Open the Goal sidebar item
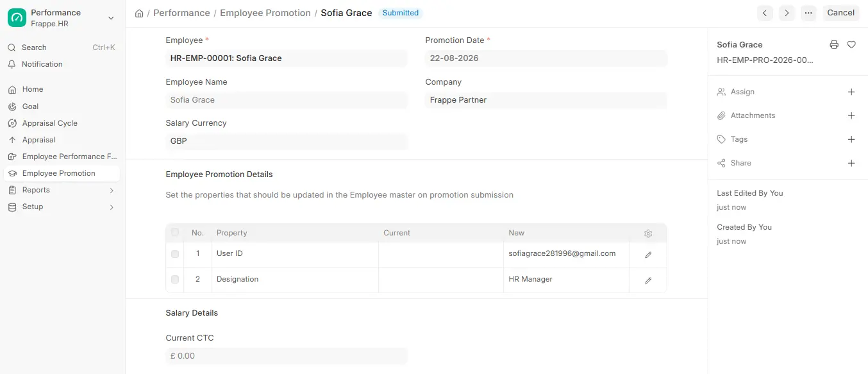Viewport: 868px width, 374px height. click(62, 106)
